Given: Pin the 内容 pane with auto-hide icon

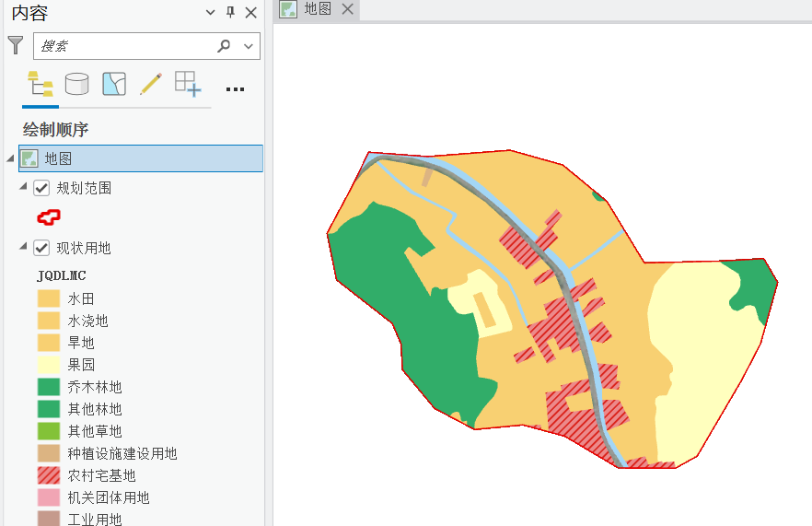Looking at the screenshot, I should click(230, 12).
